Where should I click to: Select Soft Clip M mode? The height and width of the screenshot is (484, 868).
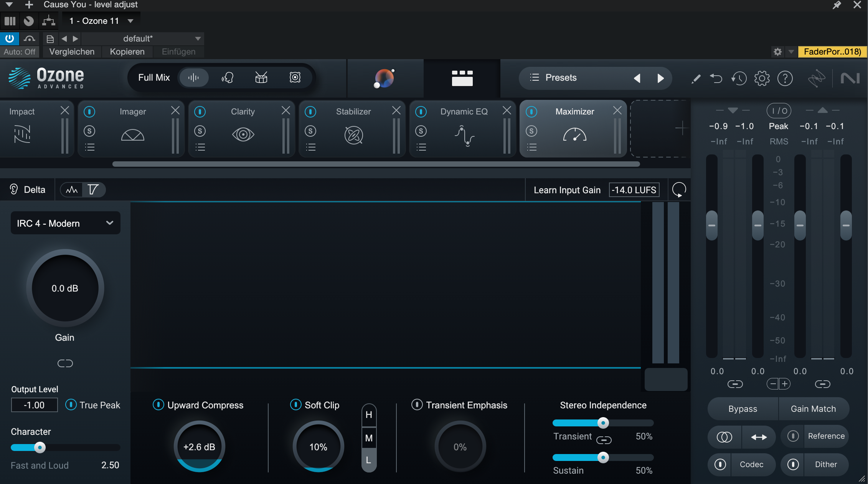(x=369, y=438)
